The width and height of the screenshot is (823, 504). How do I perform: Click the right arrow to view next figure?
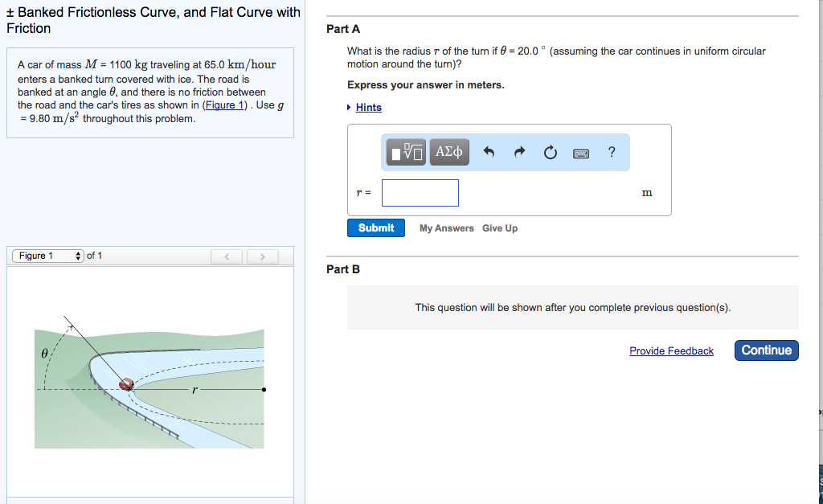(262, 256)
